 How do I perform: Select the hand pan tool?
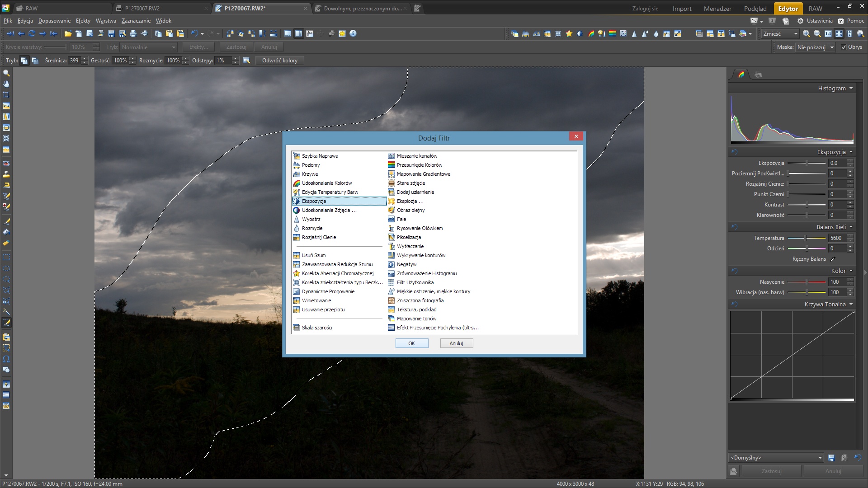coord(6,84)
